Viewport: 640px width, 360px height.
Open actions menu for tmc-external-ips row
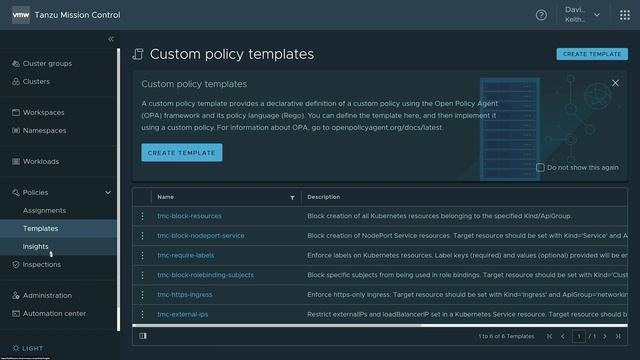point(142,314)
